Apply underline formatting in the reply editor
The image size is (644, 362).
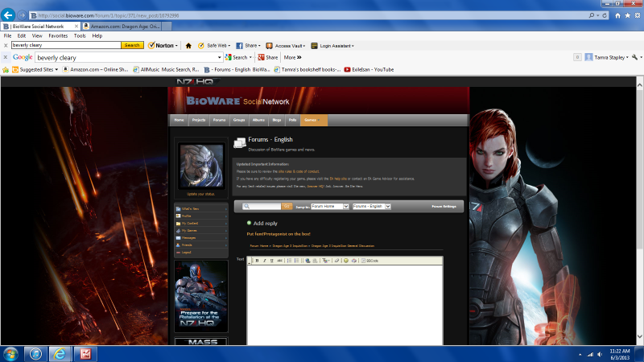click(x=271, y=261)
